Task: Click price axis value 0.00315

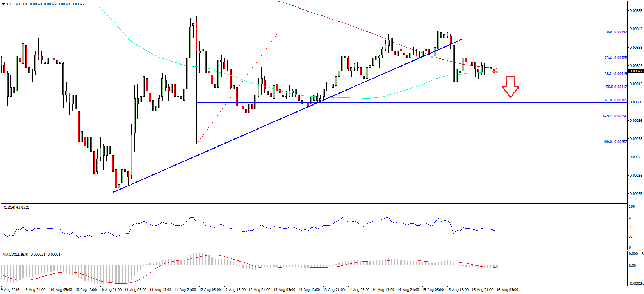Action: tap(636, 84)
